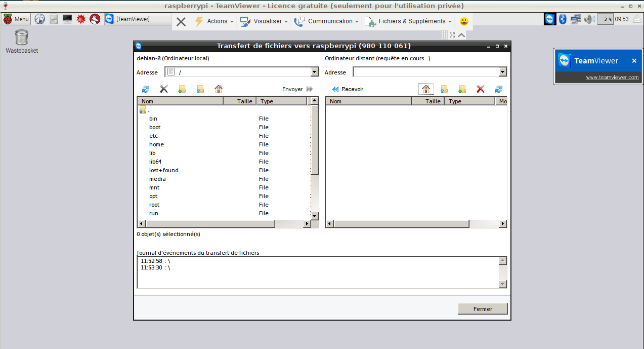The image size is (644, 349).
Task: Sort local files by Type column
Action: (281, 101)
